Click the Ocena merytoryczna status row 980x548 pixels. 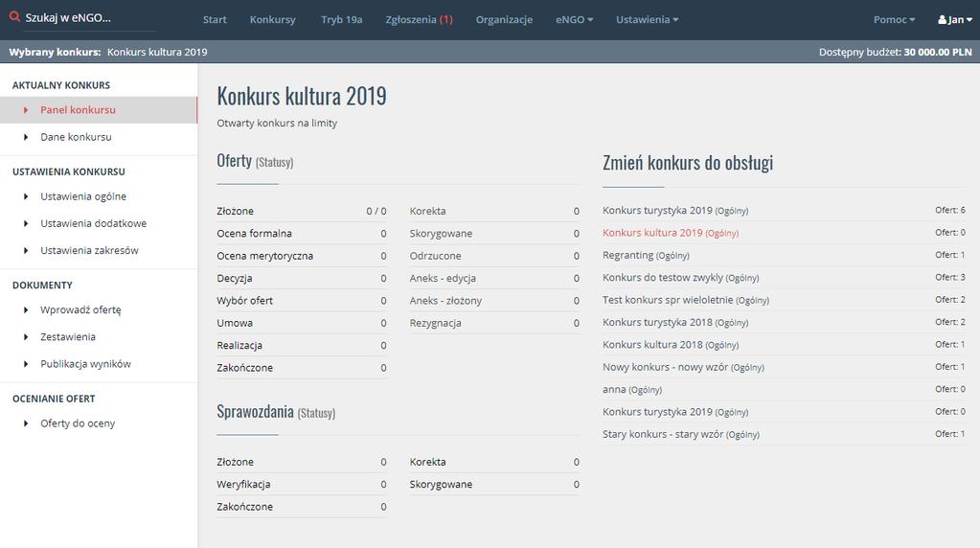click(301, 256)
